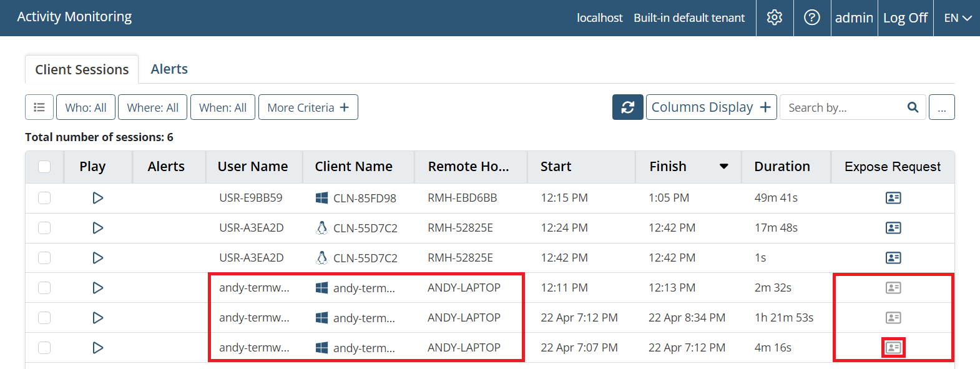Open expose request for 4m 16s session
This screenshot has width=980, height=369.
[893, 348]
